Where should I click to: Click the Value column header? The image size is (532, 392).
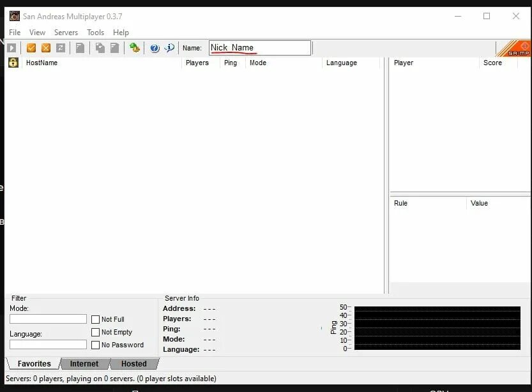pyautogui.click(x=498, y=203)
